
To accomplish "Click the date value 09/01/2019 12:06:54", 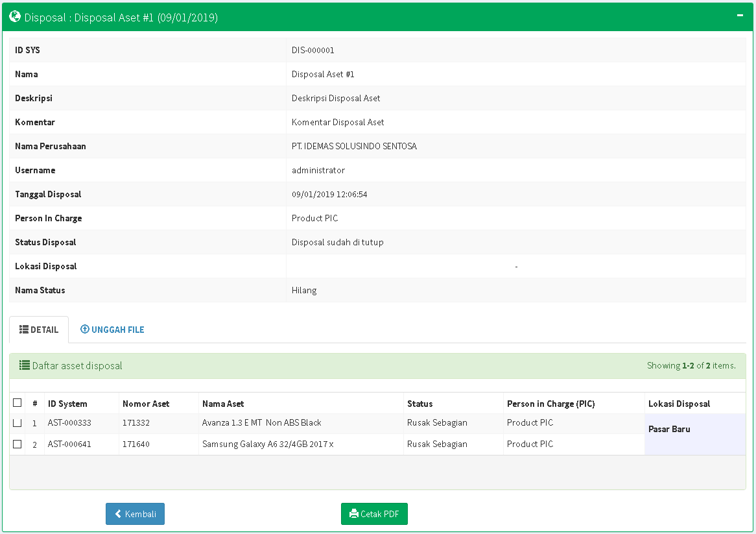I will click(x=329, y=195).
